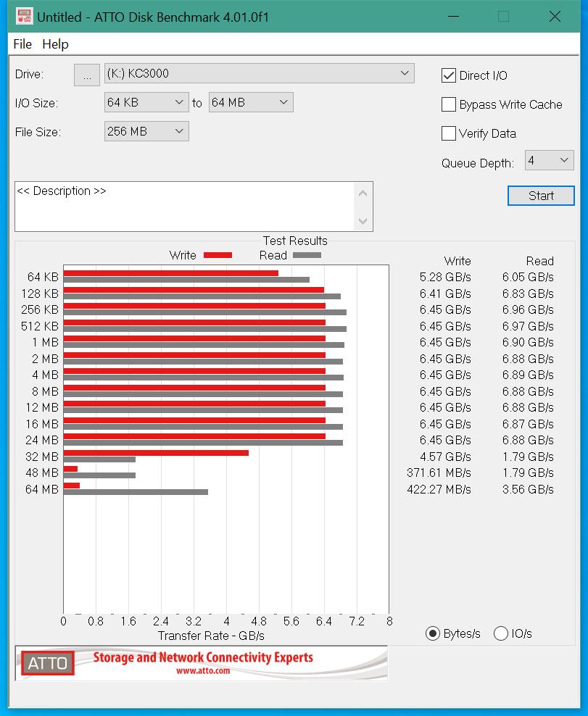The image size is (588, 716).
Task: Open the 256 MB File Size dropdown
Action: [x=146, y=131]
